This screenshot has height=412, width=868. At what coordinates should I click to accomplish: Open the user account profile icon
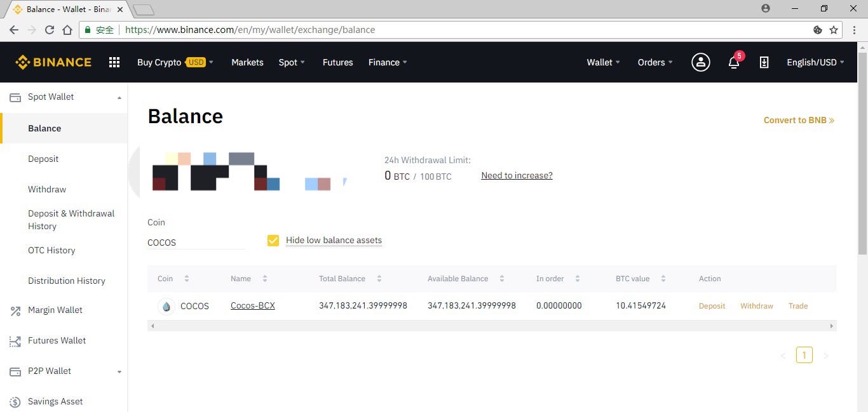[701, 62]
